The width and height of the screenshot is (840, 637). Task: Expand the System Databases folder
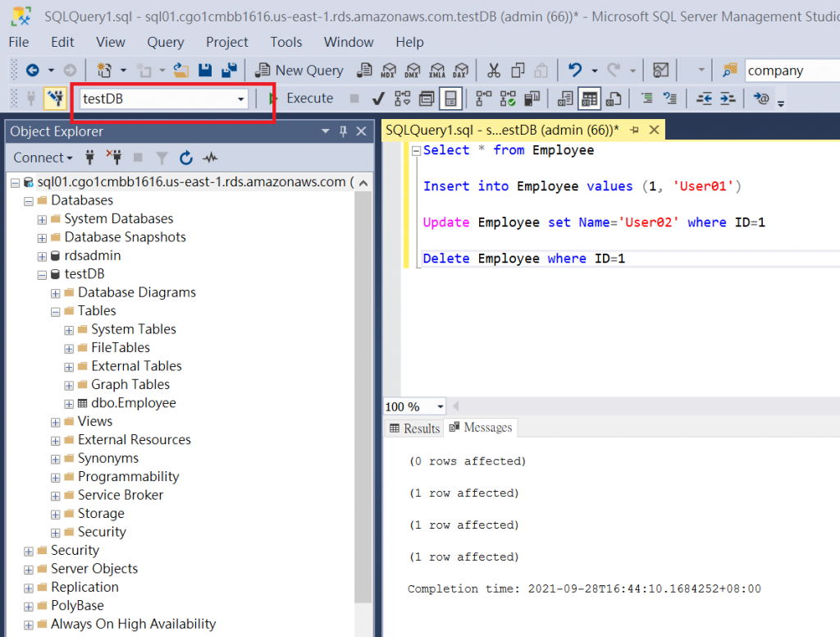(42, 220)
